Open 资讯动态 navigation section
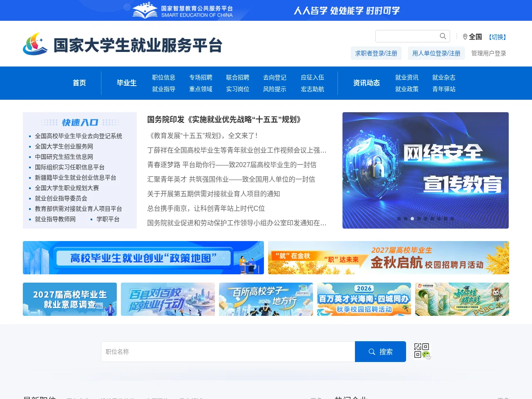Screen dimensions: 532x399 [367, 83]
